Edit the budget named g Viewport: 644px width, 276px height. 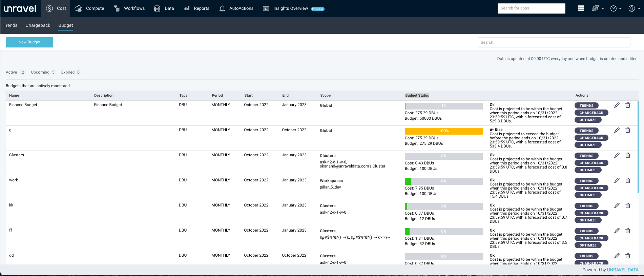(x=617, y=130)
